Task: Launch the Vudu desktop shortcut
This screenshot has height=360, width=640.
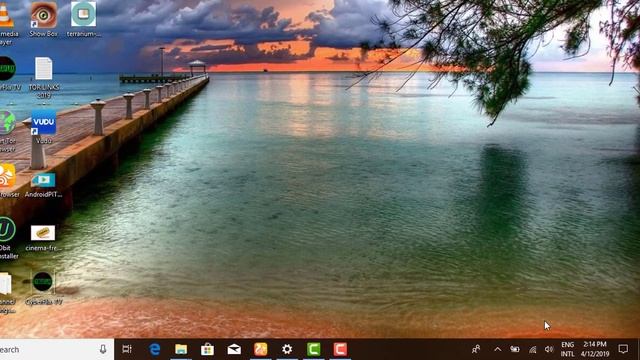Action: click(x=44, y=127)
